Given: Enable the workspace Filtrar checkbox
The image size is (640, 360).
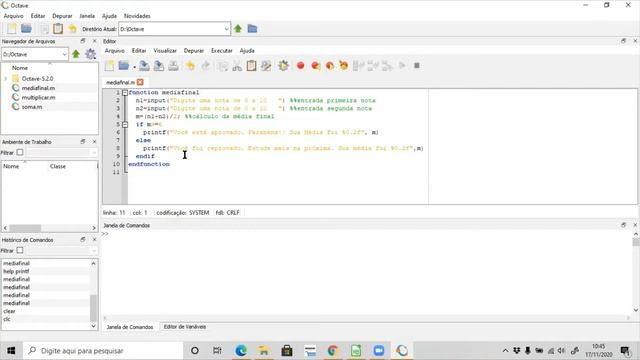Looking at the screenshot, I should click(20, 152).
